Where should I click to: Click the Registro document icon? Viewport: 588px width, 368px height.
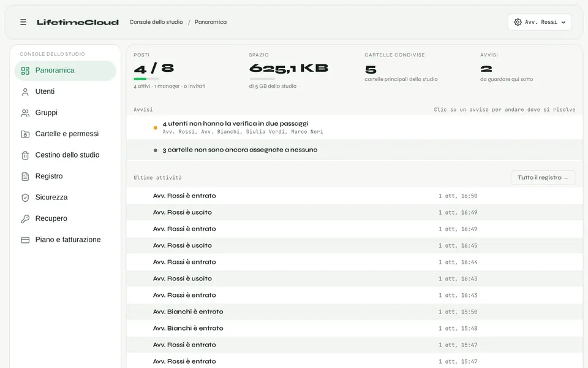click(25, 177)
